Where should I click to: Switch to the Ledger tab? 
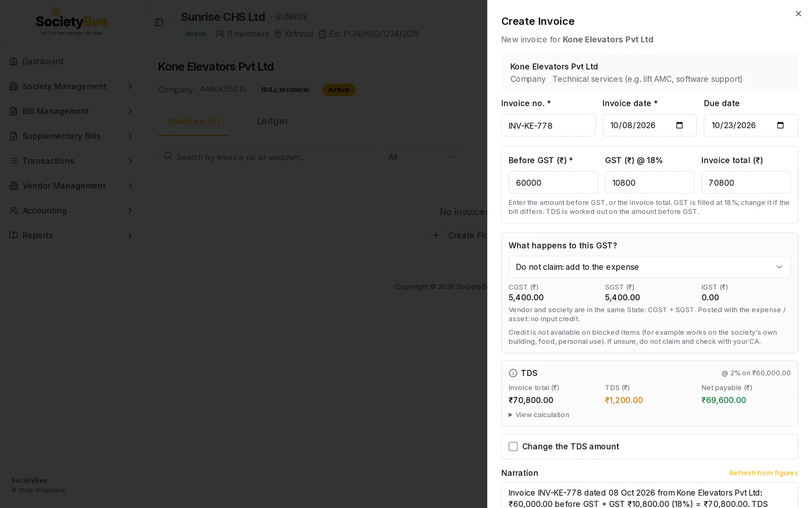point(273,121)
